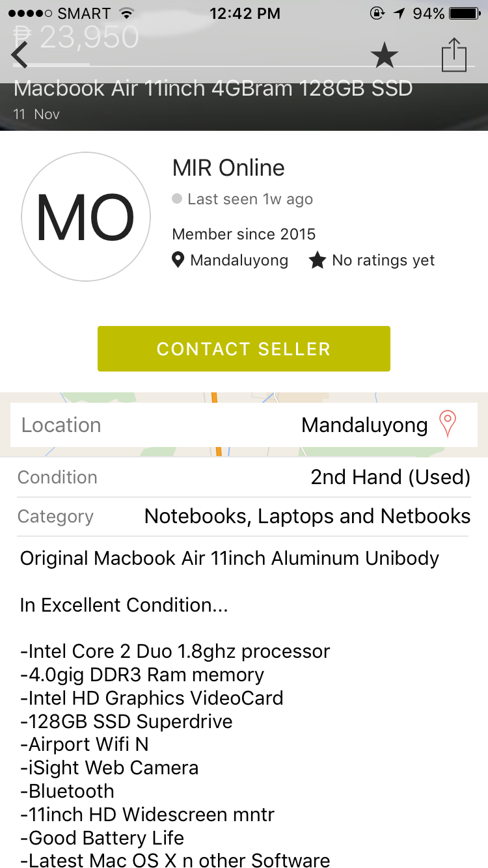Tap the No ratings yet star
The height and width of the screenshot is (868, 488).
click(x=317, y=261)
